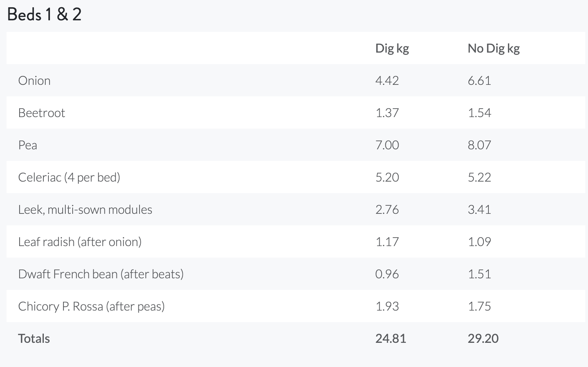Screen dimensions: 588x367
Task: Select the 'Leaf radish (after onion)' label
Action: coord(80,242)
